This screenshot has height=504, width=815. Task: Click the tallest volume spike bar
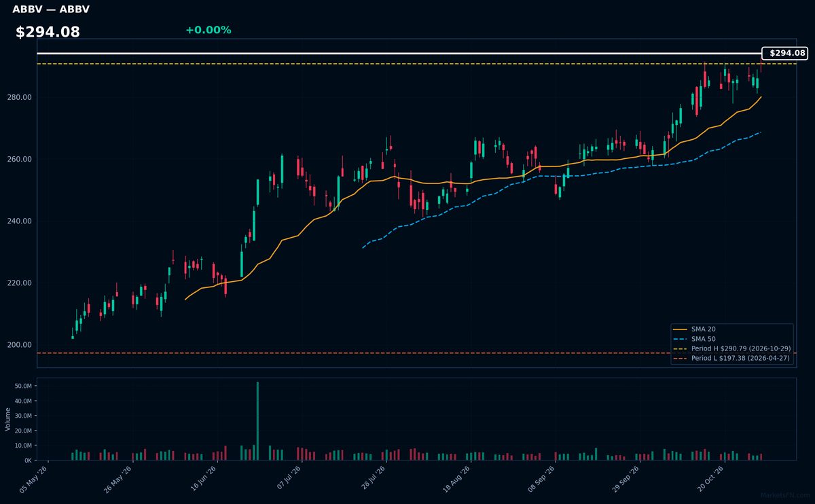pyautogui.click(x=257, y=421)
